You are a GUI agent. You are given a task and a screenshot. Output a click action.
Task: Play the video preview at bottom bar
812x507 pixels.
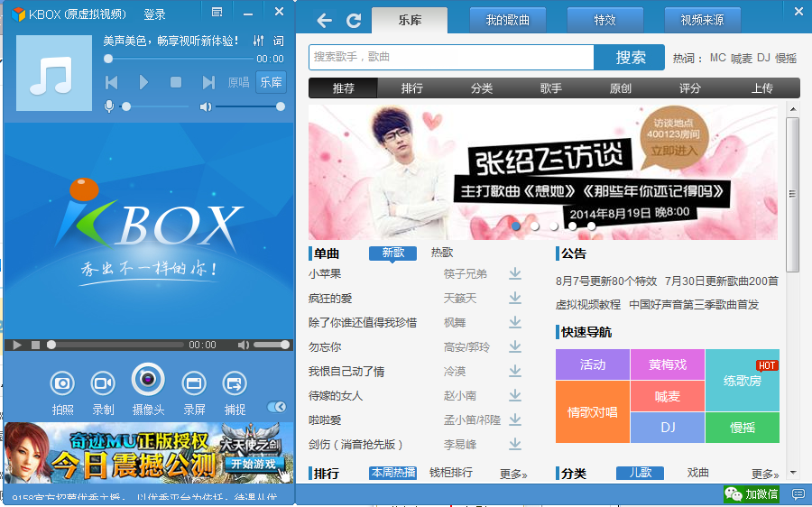pos(17,345)
